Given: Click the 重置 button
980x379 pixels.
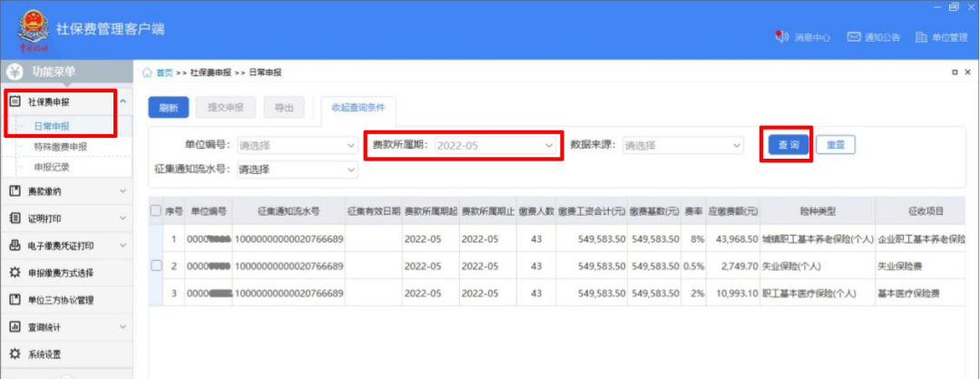Looking at the screenshot, I should coord(836,145).
